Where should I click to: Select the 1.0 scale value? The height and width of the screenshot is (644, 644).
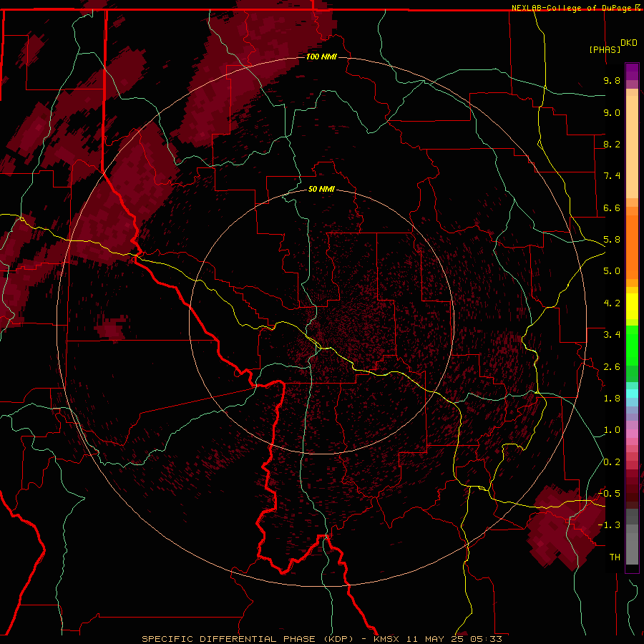point(612,430)
